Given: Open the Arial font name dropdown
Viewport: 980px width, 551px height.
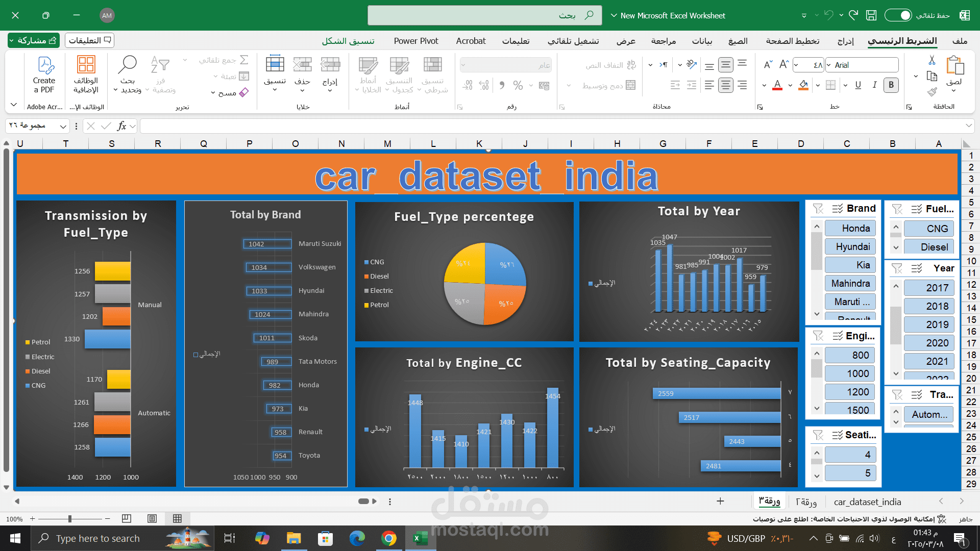Looking at the screenshot, I should pos(829,65).
